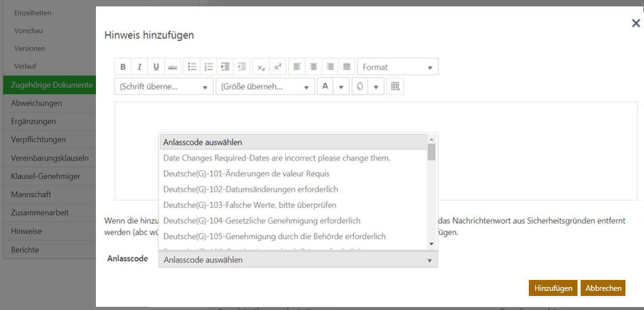
Task: Increase paragraph indent
Action: pyautogui.click(x=224, y=67)
